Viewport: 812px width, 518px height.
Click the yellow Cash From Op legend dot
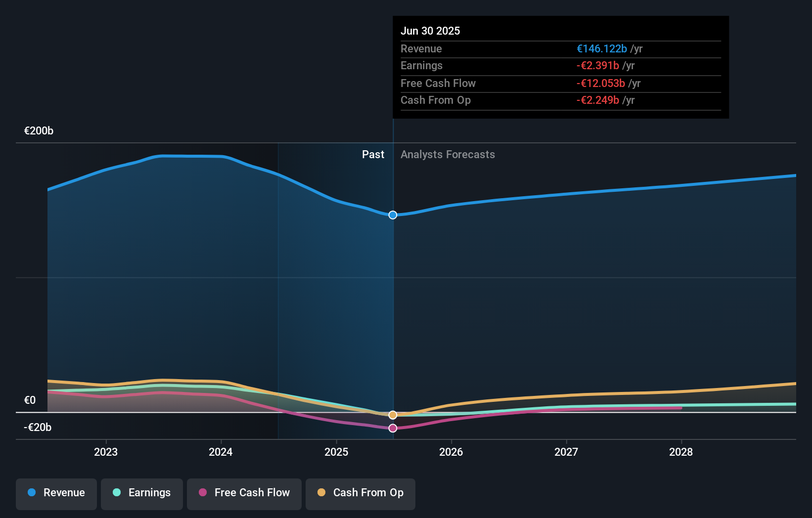point(321,492)
